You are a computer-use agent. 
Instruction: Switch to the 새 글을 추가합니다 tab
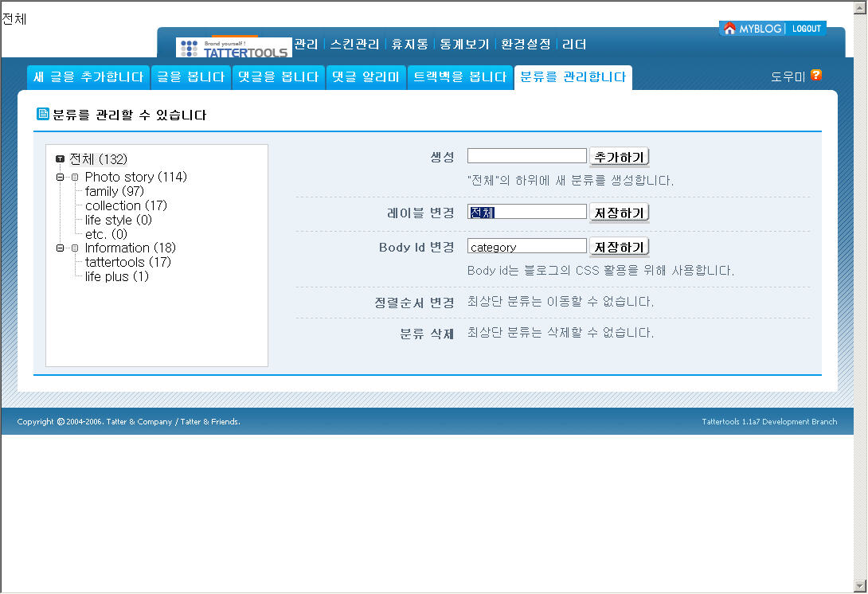click(x=88, y=77)
